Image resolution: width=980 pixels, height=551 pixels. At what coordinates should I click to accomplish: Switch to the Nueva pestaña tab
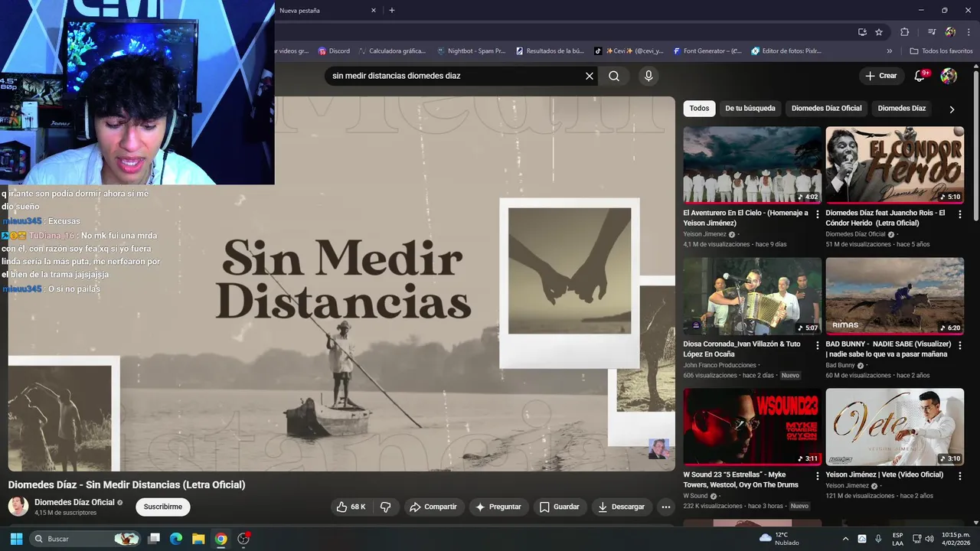[322, 11]
